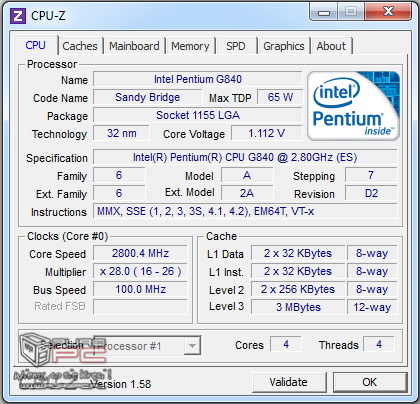Click the Ext. Model value 2A

tap(247, 193)
